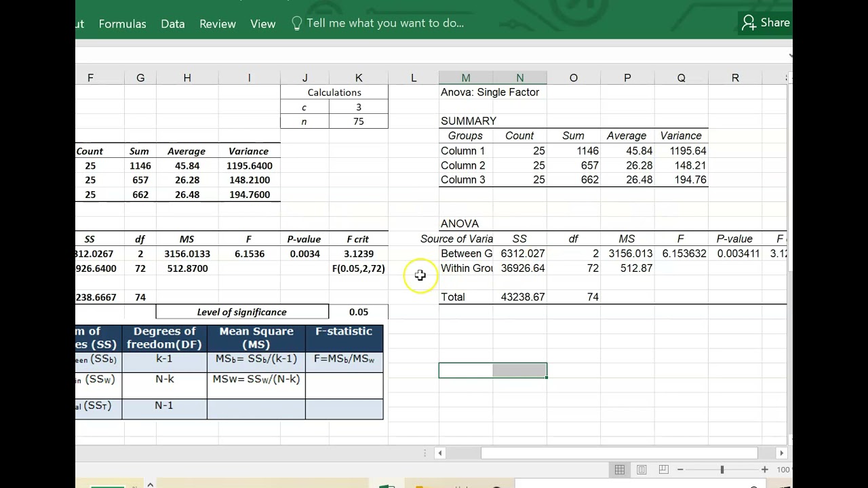Select the SUMMARY label cell
This screenshot has width=868, height=488.
tap(469, 121)
